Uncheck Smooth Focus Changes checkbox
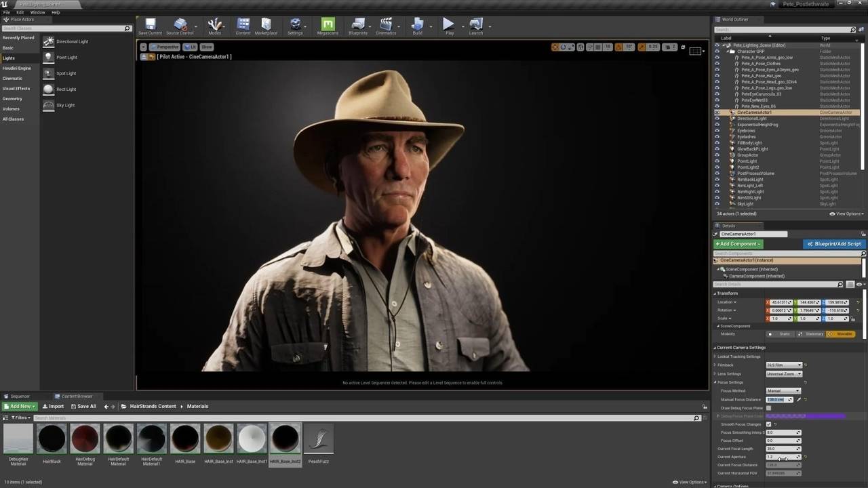Image resolution: width=868 pixels, height=488 pixels. (x=768, y=424)
